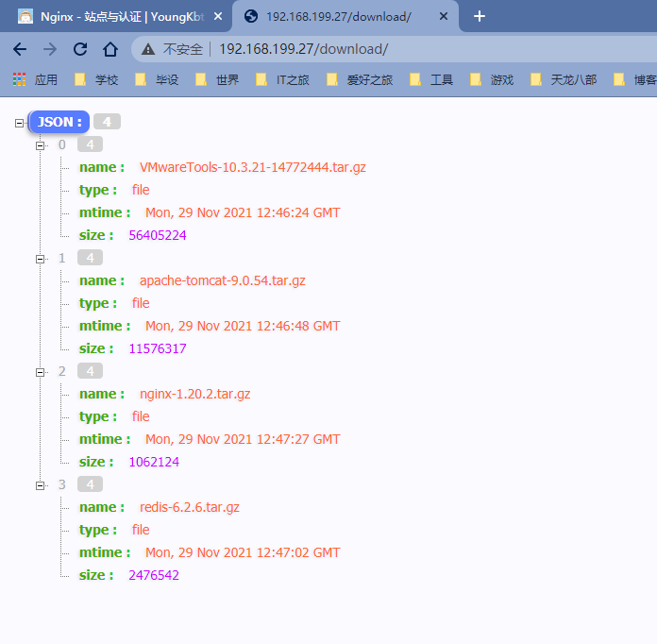Click size value 2476542
The height and width of the screenshot is (644, 657).
point(154,575)
